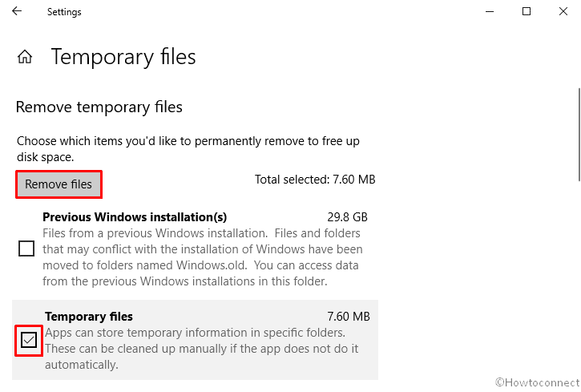Click the 7.60 MB item size
The width and height of the screenshot is (581, 392).
(349, 317)
